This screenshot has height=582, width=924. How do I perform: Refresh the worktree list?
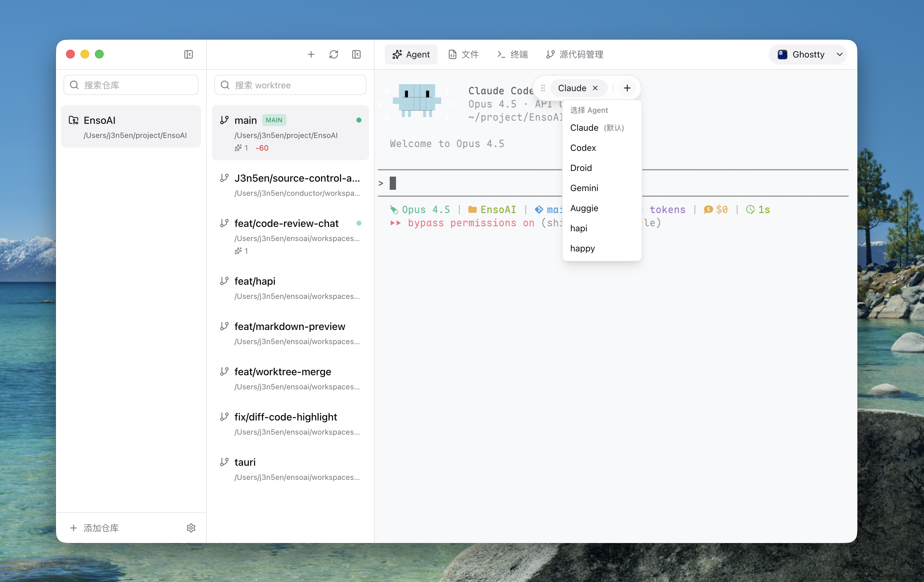333,54
